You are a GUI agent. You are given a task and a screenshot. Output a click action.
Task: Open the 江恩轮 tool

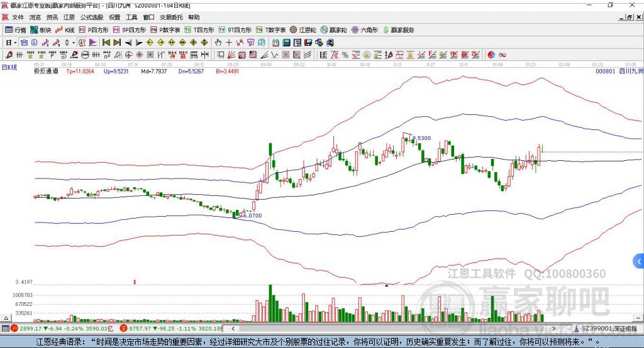[x=303, y=30]
